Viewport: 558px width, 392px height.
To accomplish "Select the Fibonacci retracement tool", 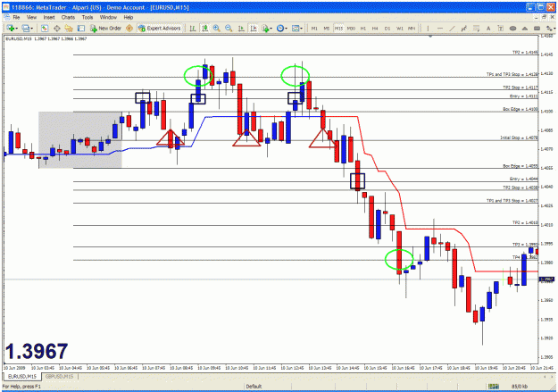I will pos(476,28).
